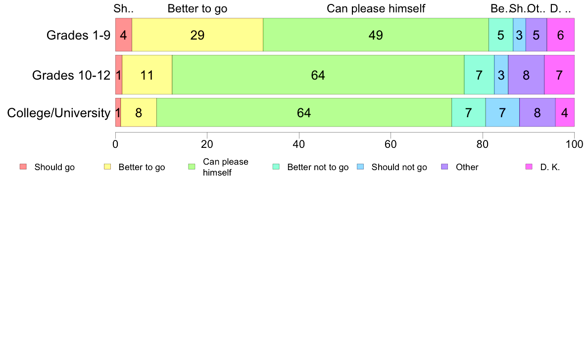Click the 29 yellow segment in Grades 1-9
588x364 pixels.
pyautogui.click(x=197, y=35)
